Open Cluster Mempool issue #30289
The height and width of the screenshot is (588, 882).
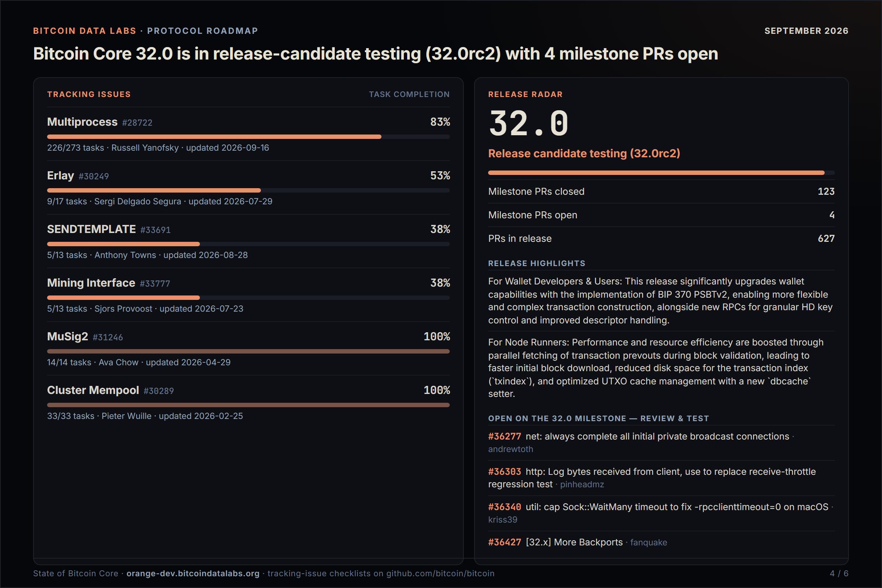[x=159, y=391]
